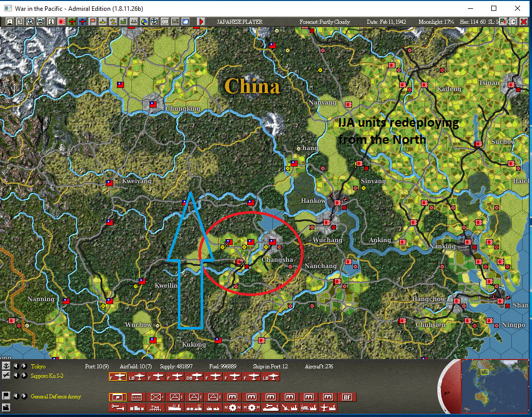Click the aircraft factory industry icon
The width and height of the screenshot is (532, 417).
328,407
